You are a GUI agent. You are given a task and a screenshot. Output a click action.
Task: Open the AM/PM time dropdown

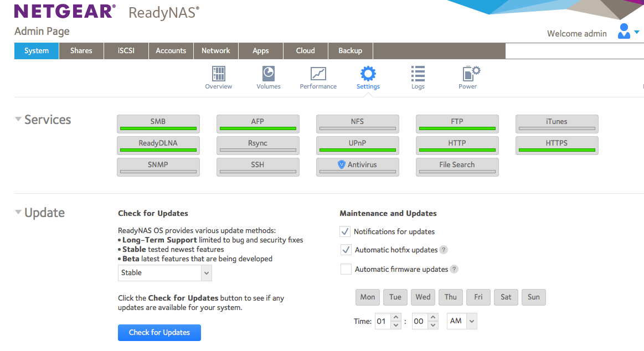click(x=462, y=321)
